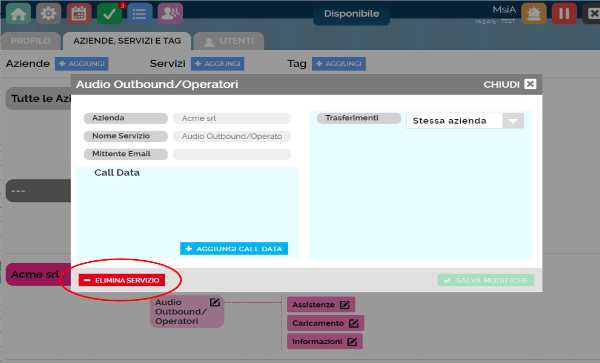600x363 pixels.
Task: Click the orange alarm bell icon
Action: [534, 14]
